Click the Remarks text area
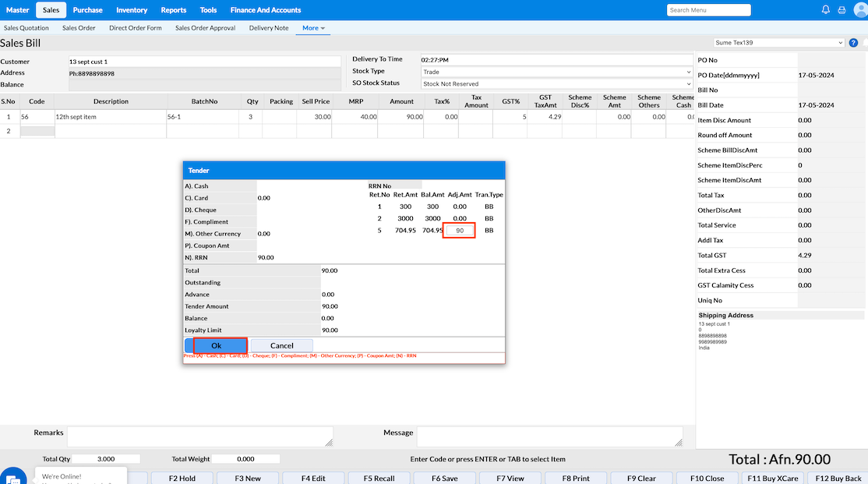The height and width of the screenshot is (484, 868). click(200, 436)
